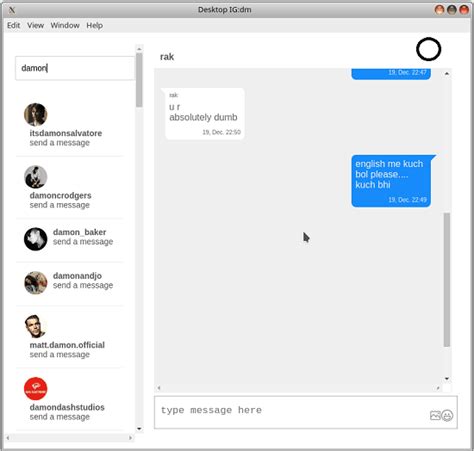The width and height of the screenshot is (474, 451).
Task: Open the emoji picker icon
Action: (447, 415)
